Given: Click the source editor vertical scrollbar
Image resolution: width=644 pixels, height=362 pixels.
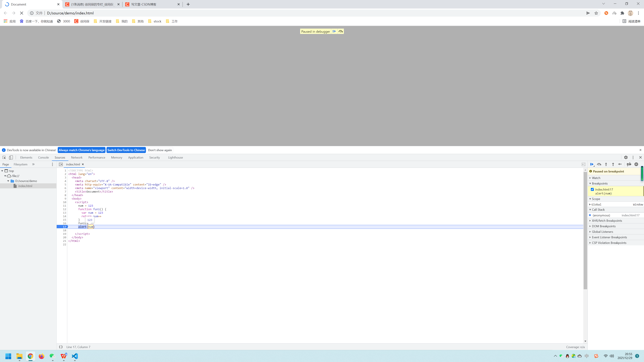Looking at the screenshot, I should point(585,230).
